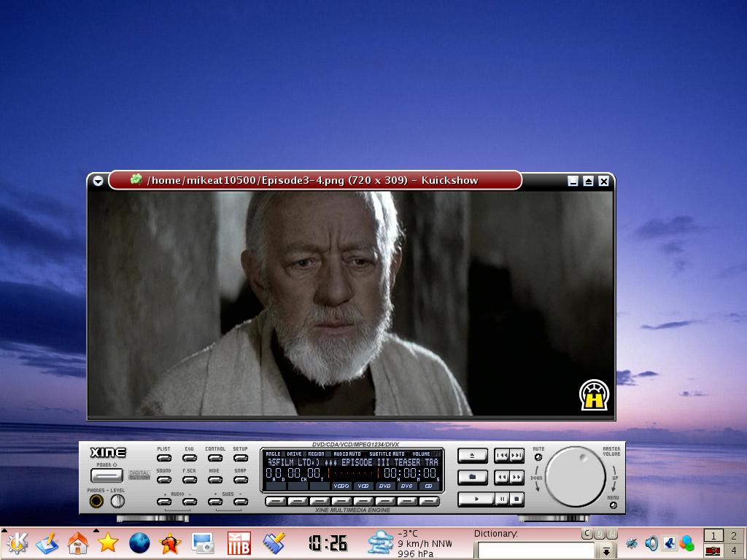Stop playback in xine
This screenshot has height=560, width=747.
click(516, 499)
